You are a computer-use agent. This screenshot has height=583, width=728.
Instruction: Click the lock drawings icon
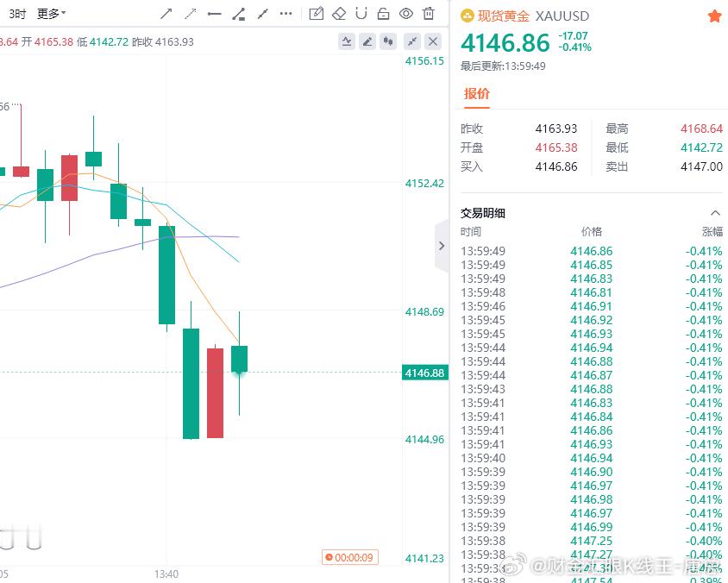click(383, 13)
